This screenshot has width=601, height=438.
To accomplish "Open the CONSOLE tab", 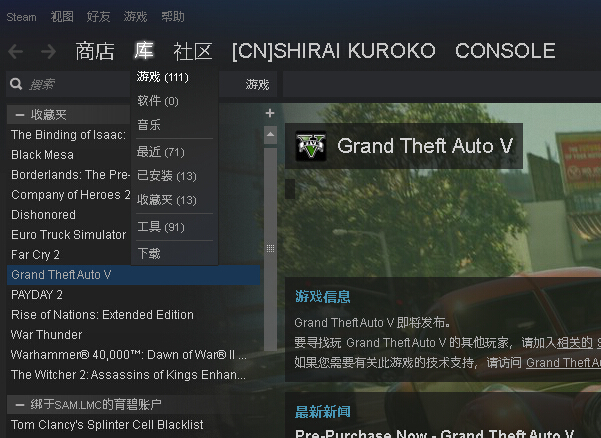I will pyautogui.click(x=505, y=51).
